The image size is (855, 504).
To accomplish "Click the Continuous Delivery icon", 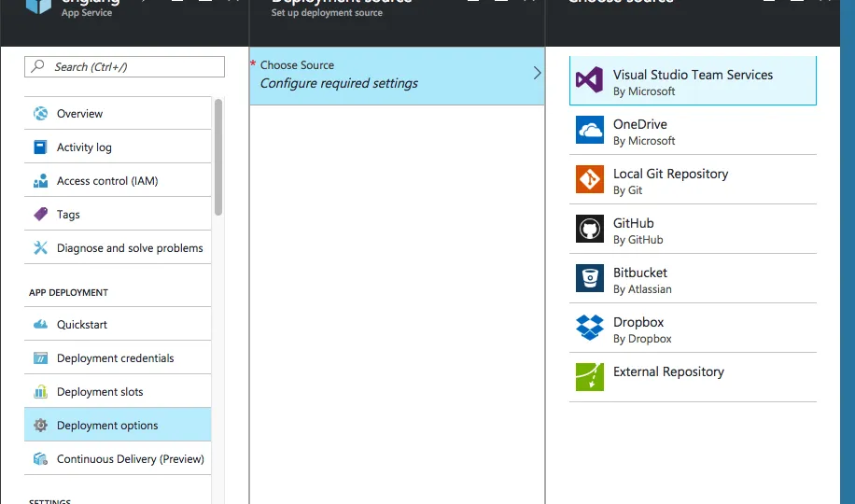I will (40, 459).
